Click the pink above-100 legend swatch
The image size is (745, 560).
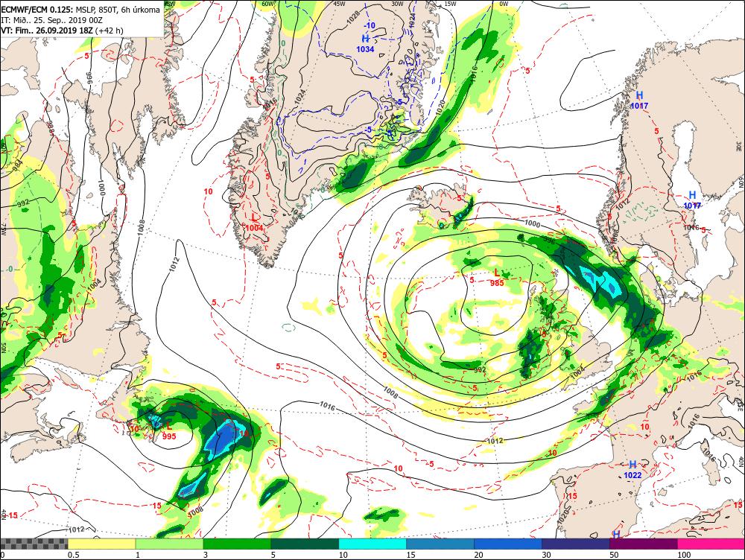tap(711, 544)
